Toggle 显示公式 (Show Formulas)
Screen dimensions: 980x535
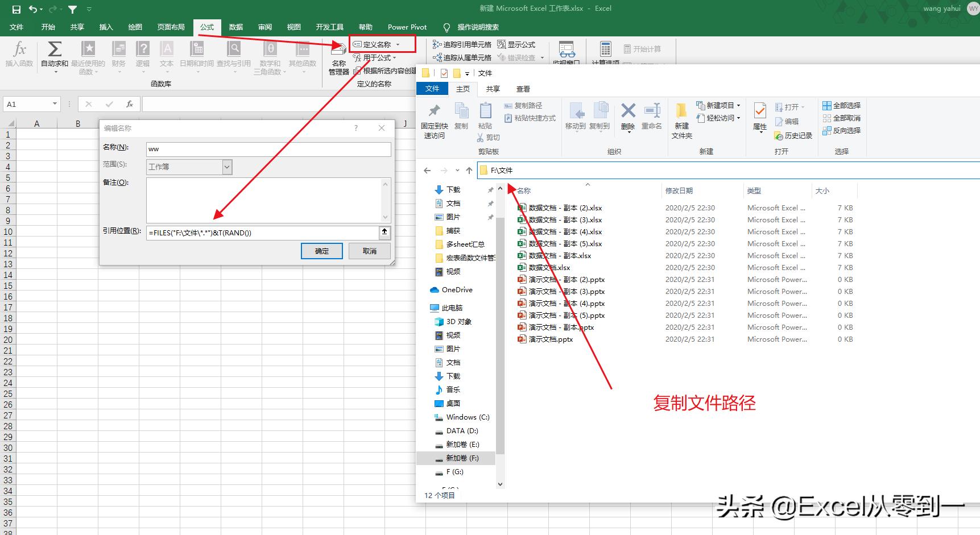[x=519, y=44]
